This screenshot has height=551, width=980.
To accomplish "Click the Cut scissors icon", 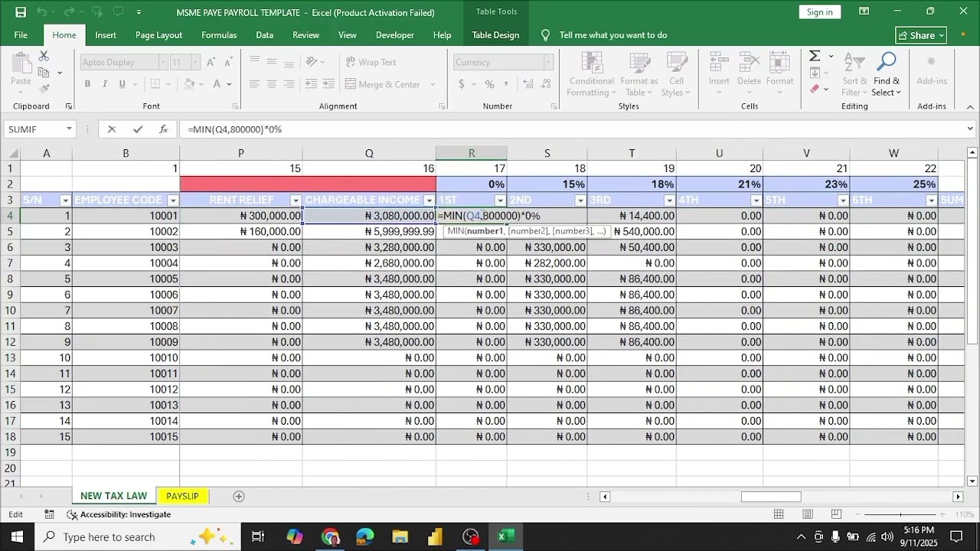I will point(44,57).
